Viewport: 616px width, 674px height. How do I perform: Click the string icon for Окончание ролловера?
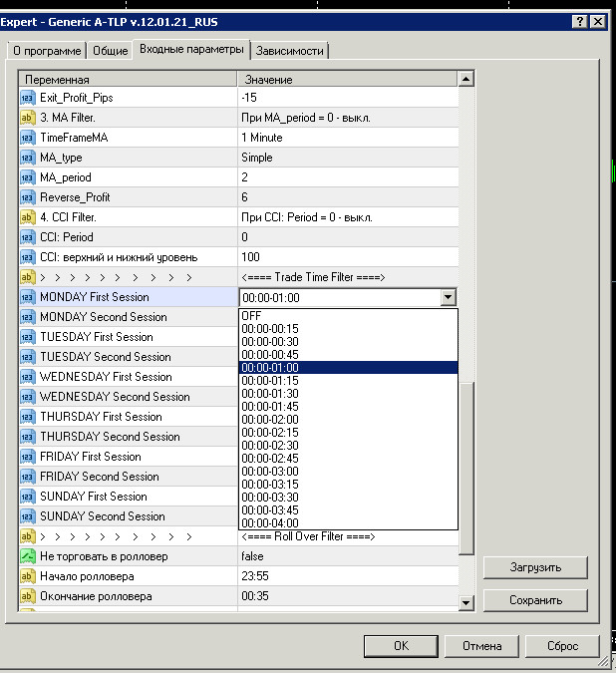tap(27, 596)
